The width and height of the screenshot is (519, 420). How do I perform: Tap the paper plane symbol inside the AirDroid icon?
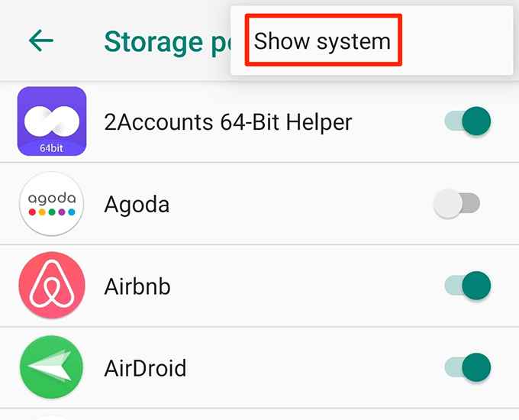point(50,367)
